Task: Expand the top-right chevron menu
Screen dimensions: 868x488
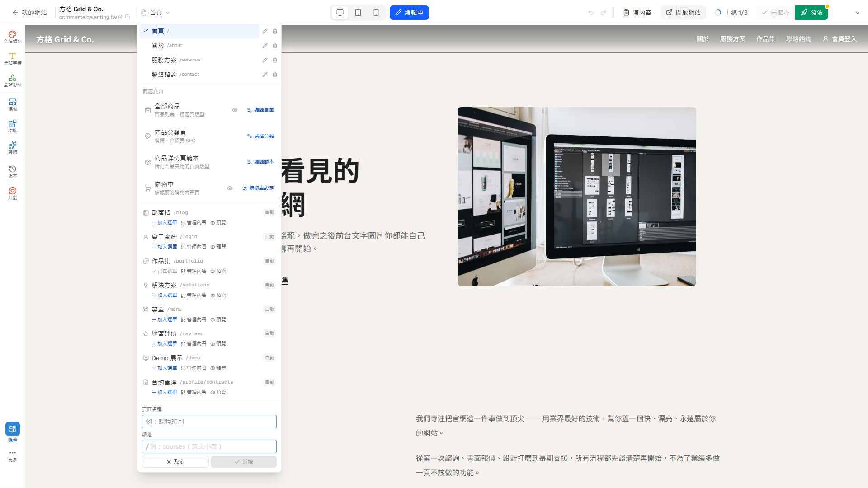Action: coord(858,13)
